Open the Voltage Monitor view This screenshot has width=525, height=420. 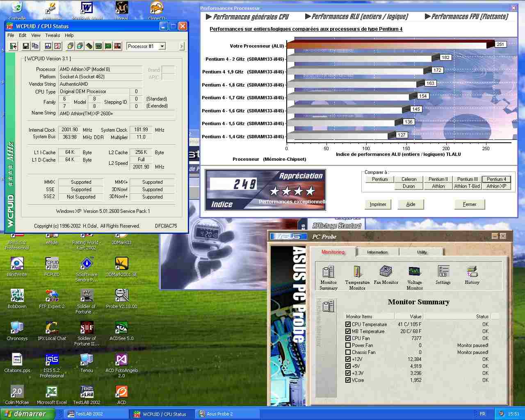pos(414,277)
